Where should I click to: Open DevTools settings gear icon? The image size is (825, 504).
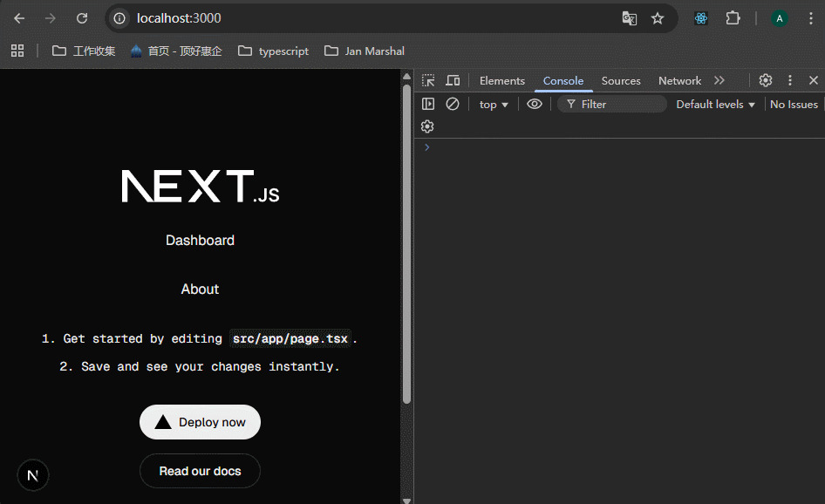pos(766,80)
